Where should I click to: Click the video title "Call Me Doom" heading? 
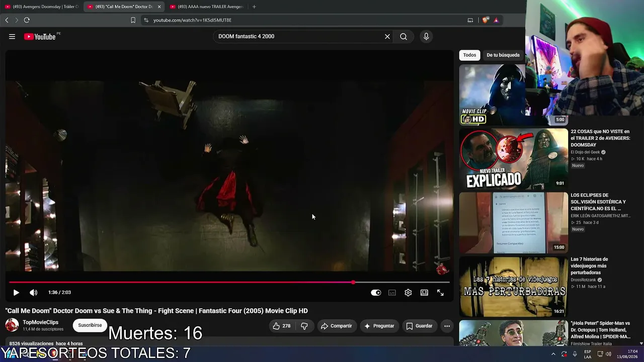(156, 311)
